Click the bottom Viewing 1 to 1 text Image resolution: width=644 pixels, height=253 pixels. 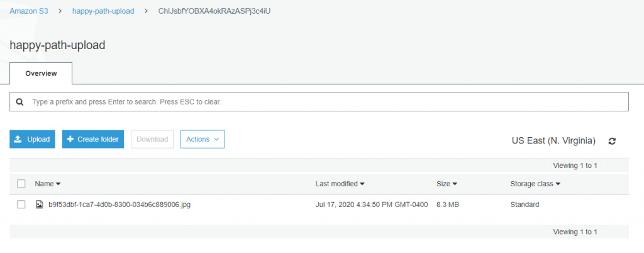pyautogui.click(x=575, y=232)
